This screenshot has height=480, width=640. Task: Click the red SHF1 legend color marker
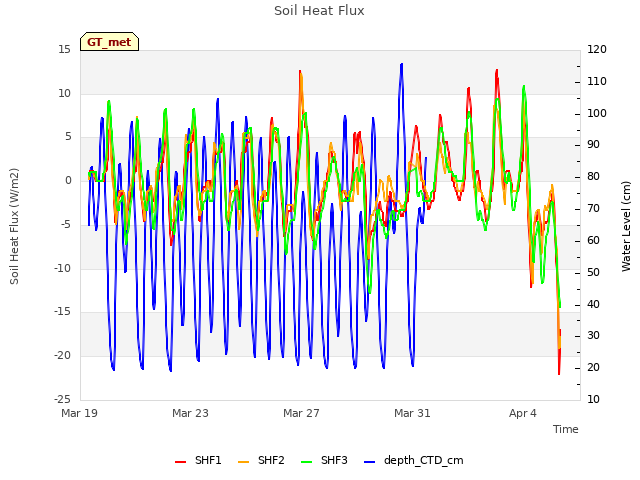coord(180,462)
